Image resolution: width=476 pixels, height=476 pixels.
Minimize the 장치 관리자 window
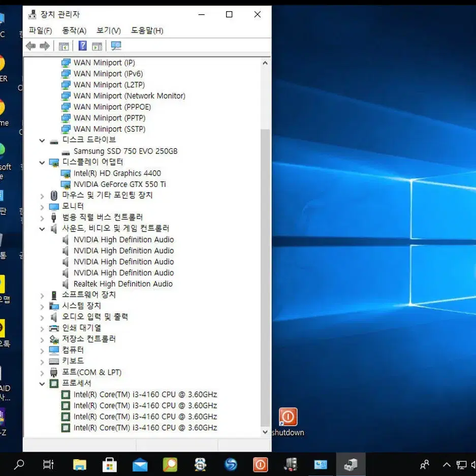(202, 14)
